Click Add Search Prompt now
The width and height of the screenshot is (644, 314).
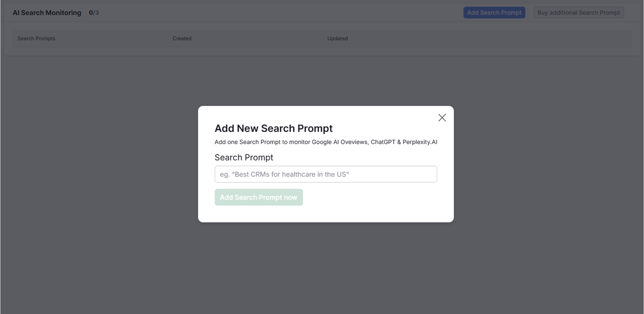pyautogui.click(x=258, y=197)
